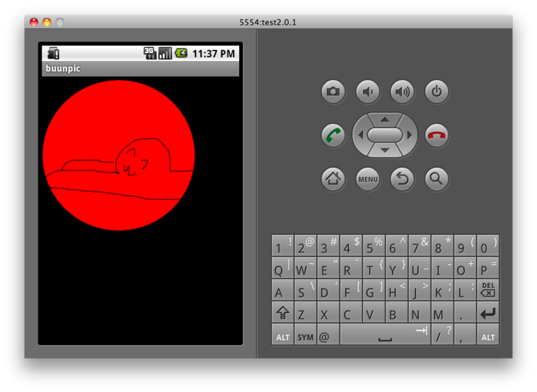Screen dimensions: 537x392
Task: Lower volume with the volume down button
Action: tap(367, 91)
